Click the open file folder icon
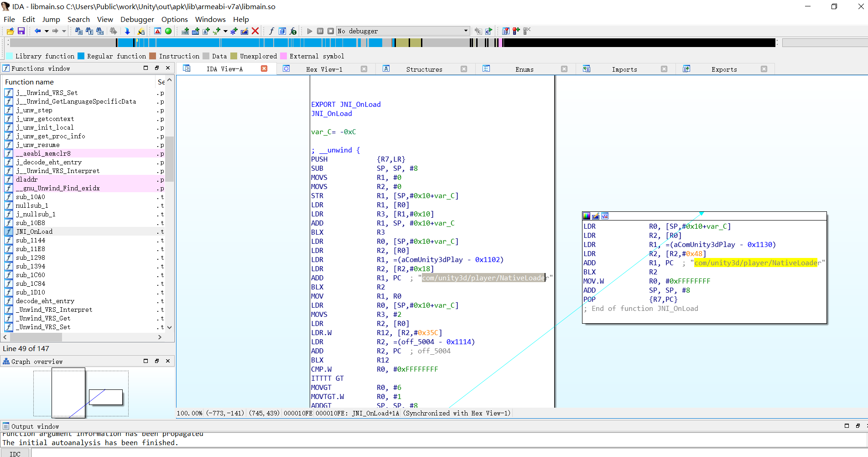868x457 pixels. pyautogui.click(x=10, y=31)
